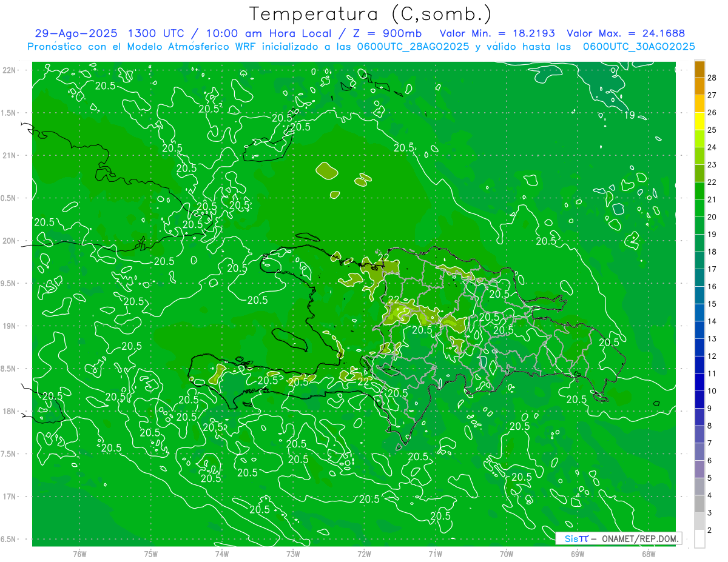The width and height of the screenshot is (728, 562).
Task: Click the SisTT ONAMET/REP.DOM. logo box
Action: 618,538
